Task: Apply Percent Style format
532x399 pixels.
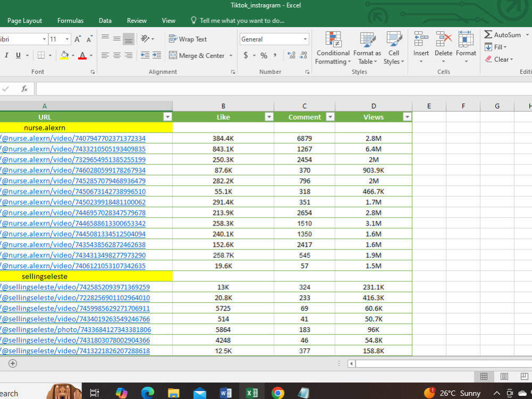Action: [264, 55]
